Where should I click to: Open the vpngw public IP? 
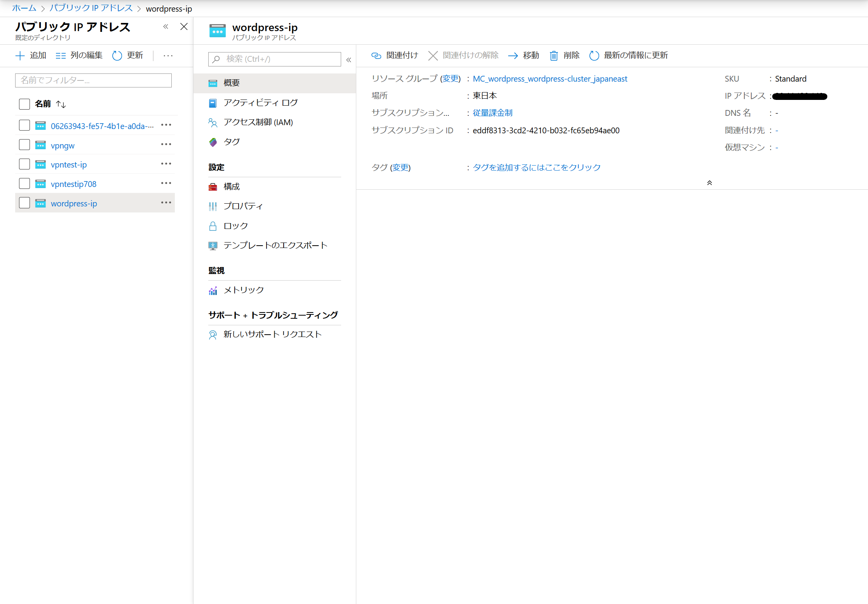(63, 145)
